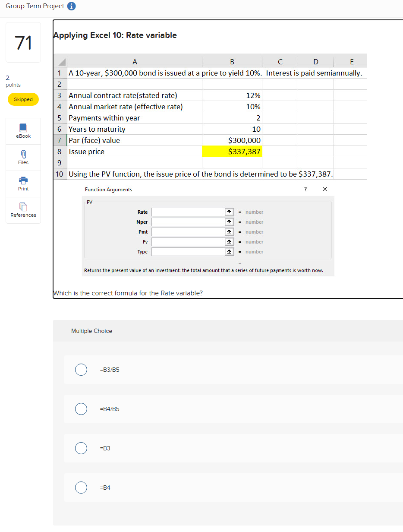Select the =B3/B5 answer option

(x=81, y=370)
